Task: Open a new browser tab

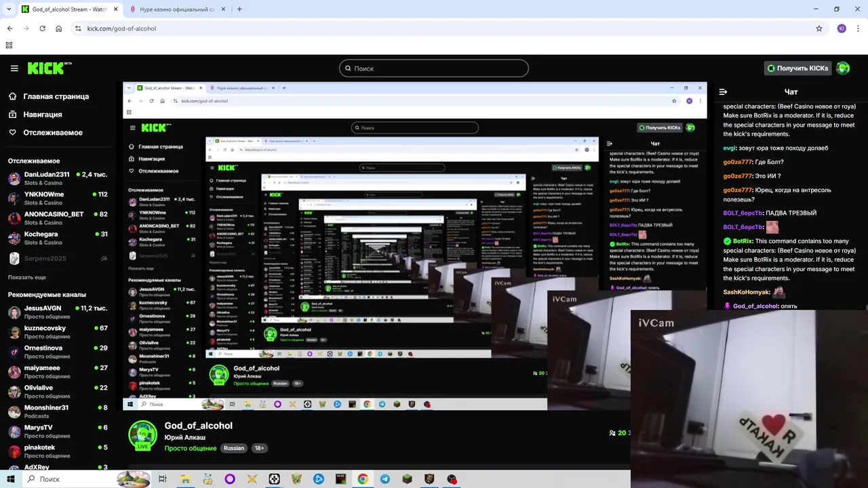Action: pos(239,9)
